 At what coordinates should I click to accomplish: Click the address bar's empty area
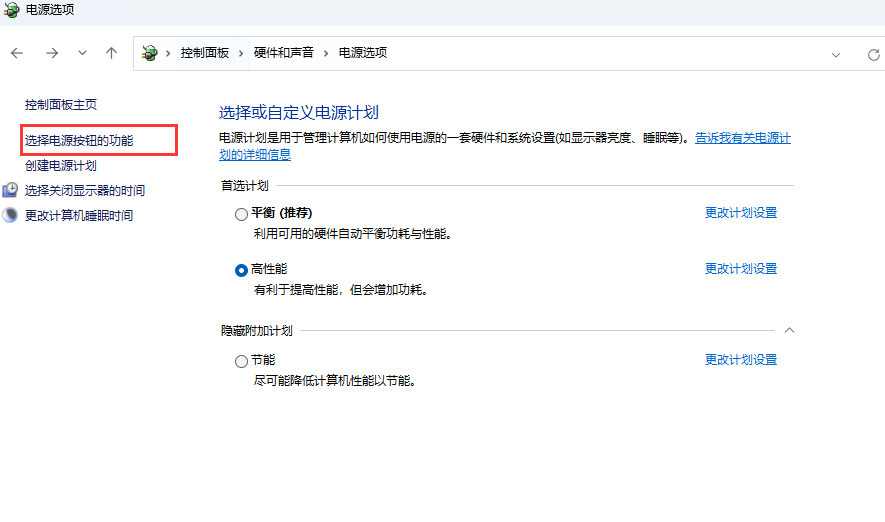(600, 53)
